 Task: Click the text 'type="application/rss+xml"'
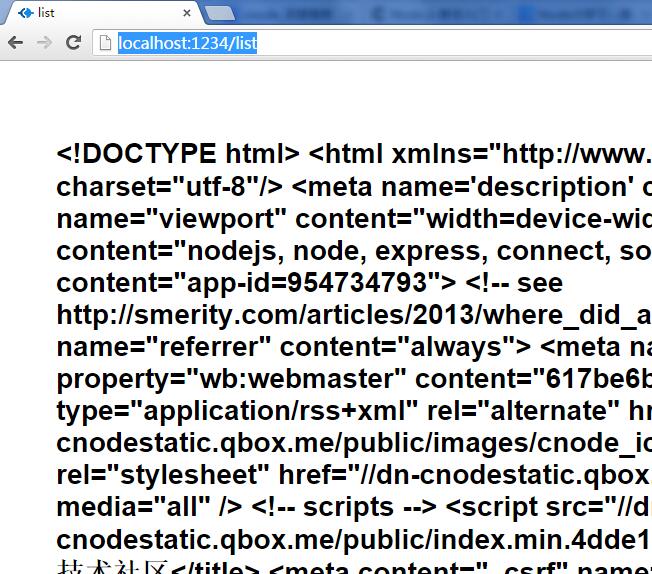[x=237, y=411]
